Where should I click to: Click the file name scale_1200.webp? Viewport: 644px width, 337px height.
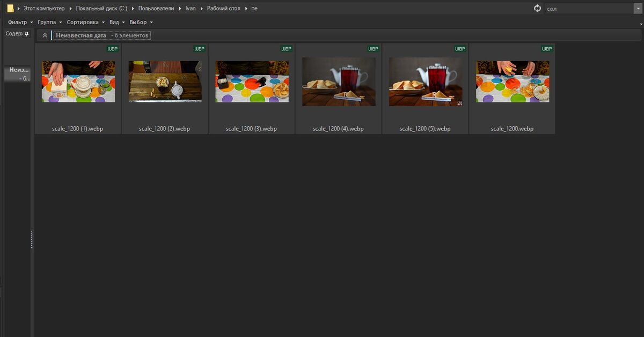pos(513,129)
